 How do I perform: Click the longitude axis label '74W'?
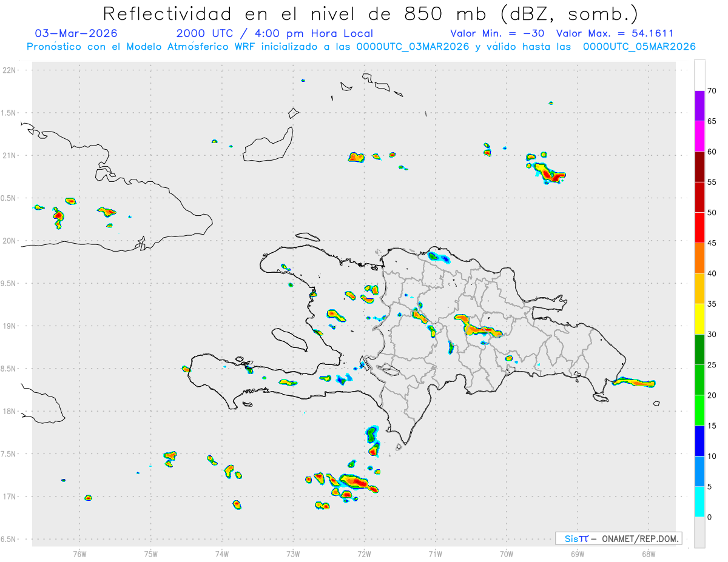point(221,554)
